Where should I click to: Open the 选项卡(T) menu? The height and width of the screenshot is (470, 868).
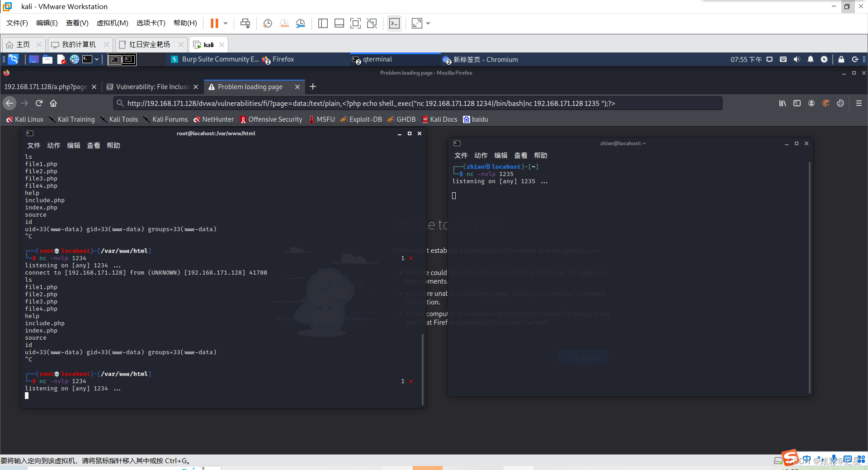[151, 23]
